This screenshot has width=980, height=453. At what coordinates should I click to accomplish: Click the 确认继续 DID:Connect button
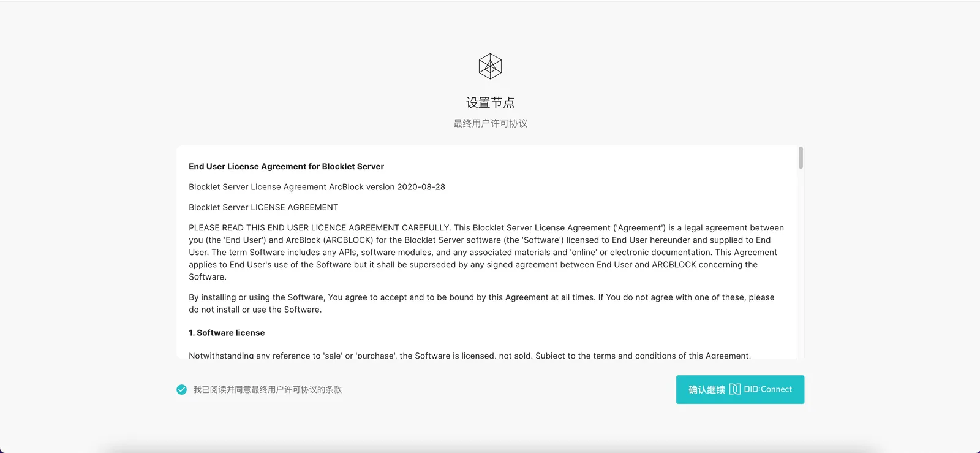(x=740, y=390)
